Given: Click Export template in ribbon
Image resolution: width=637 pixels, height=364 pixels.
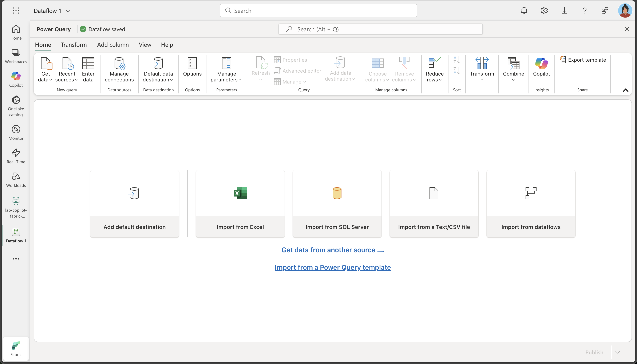Looking at the screenshot, I should 583,60.
